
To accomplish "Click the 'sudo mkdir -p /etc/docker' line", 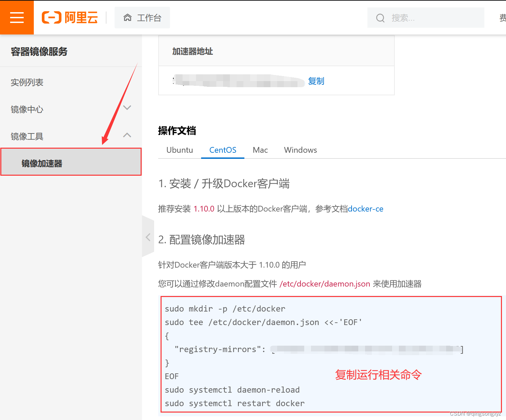I will pos(225,309).
